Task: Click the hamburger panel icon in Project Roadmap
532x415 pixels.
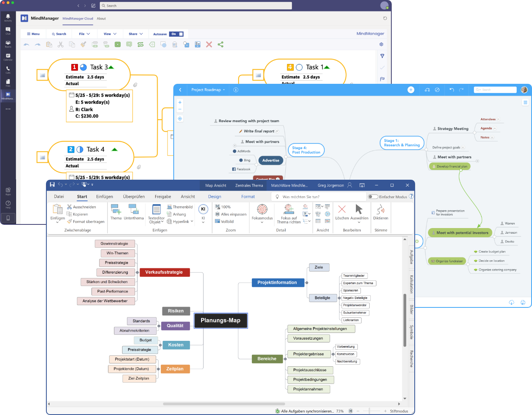Action: (525, 103)
